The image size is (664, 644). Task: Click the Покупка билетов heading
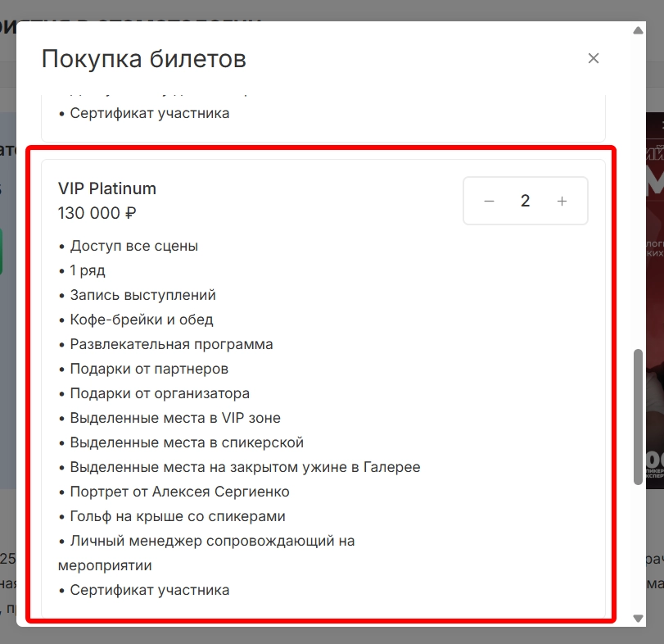click(143, 59)
